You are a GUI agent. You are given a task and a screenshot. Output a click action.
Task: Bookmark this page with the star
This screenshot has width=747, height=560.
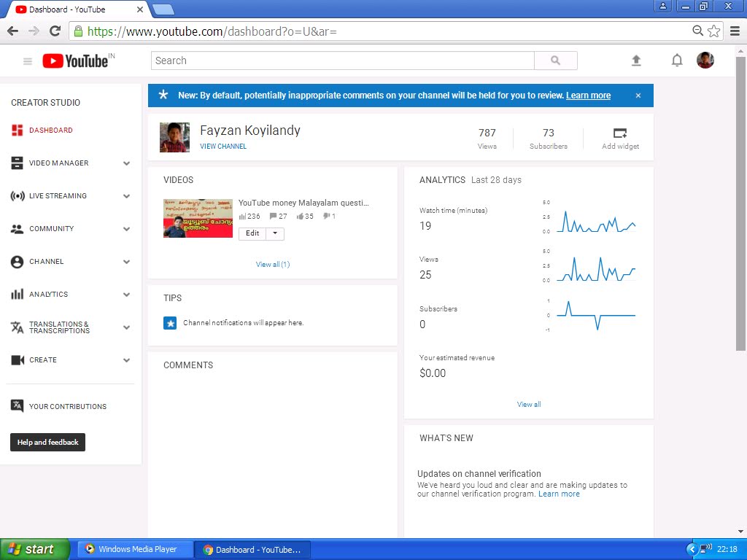[713, 31]
